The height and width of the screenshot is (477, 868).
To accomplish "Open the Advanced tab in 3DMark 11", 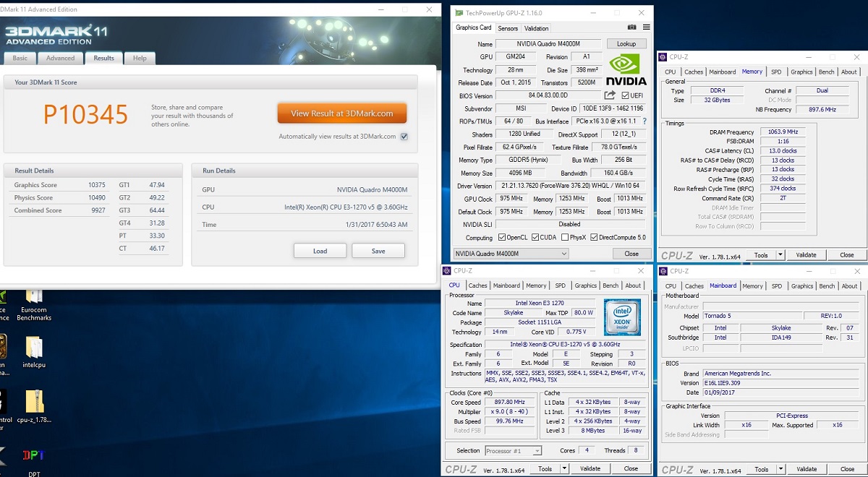I will point(60,59).
